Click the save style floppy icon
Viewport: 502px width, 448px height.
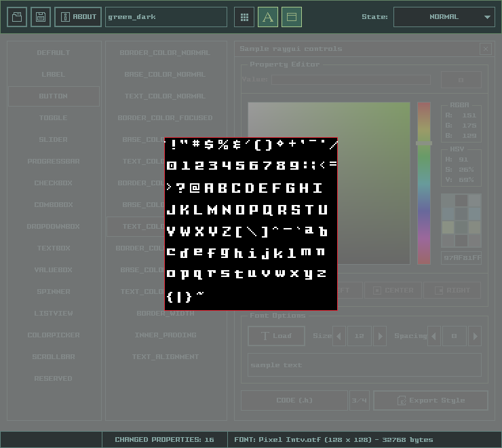[41, 17]
